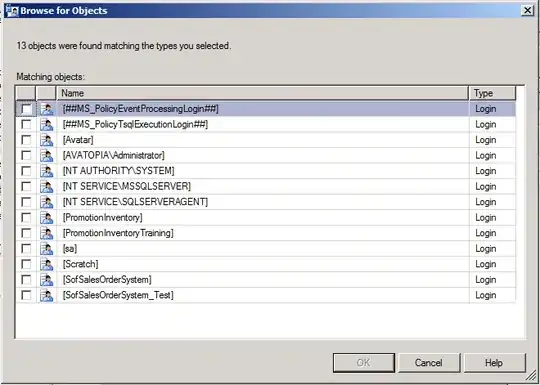Tick the [Scratch] login checkbox
The height and width of the screenshot is (385, 540).
(x=26, y=264)
